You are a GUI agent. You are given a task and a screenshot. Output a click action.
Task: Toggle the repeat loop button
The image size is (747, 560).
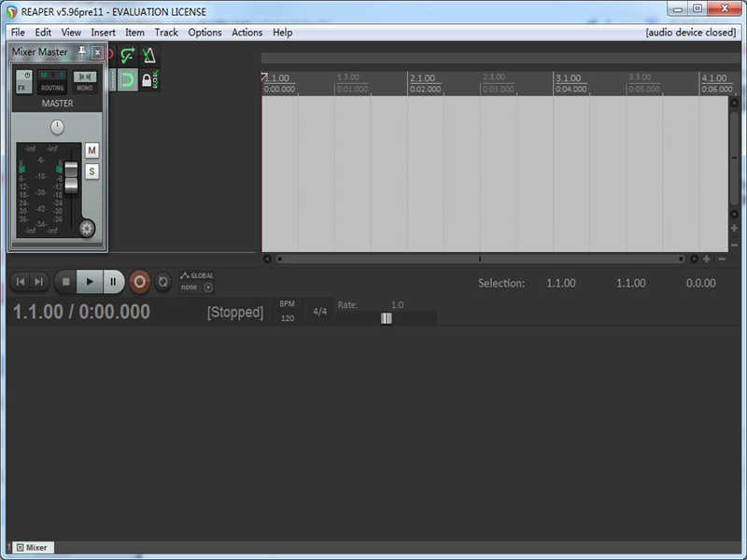point(162,282)
